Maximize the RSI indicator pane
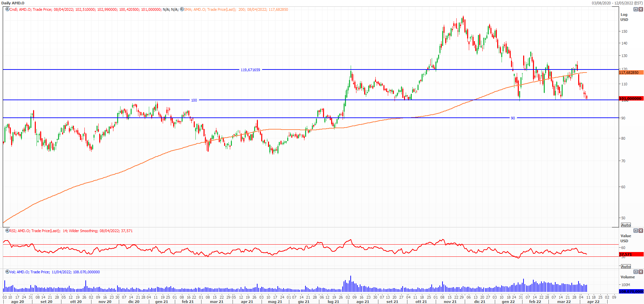 pyautogui.click(x=636, y=231)
